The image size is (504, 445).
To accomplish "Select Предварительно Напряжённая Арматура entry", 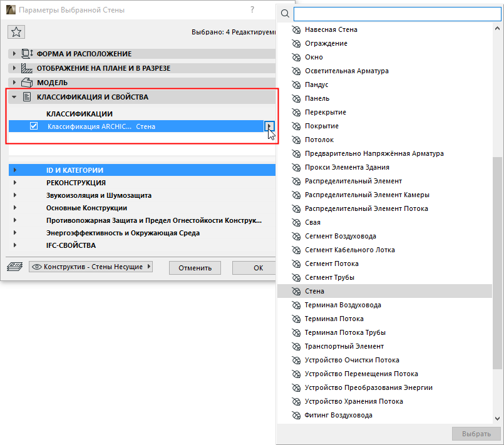I will tap(385, 153).
